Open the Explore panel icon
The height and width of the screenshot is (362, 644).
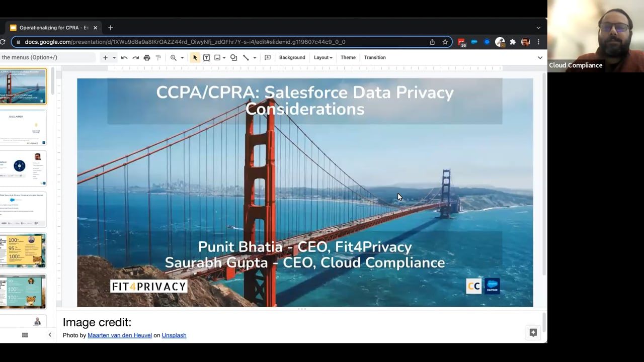[x=533, y=332]
